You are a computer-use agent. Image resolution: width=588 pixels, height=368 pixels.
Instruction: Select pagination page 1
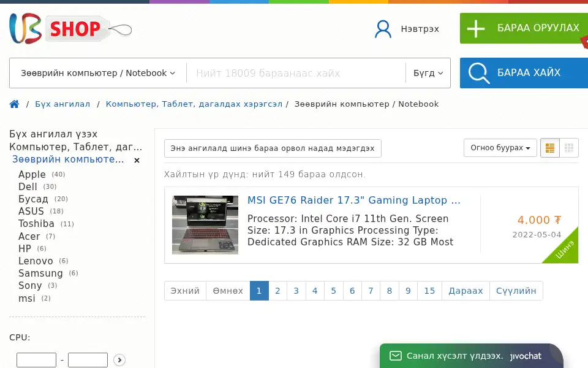(x=259, y=291)
